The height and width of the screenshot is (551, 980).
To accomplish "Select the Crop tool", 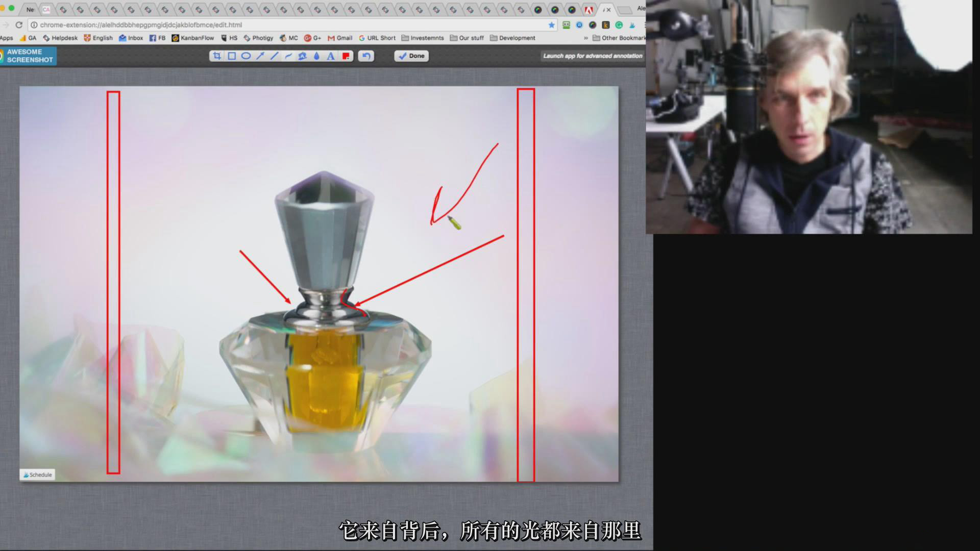I will (217, 56).
